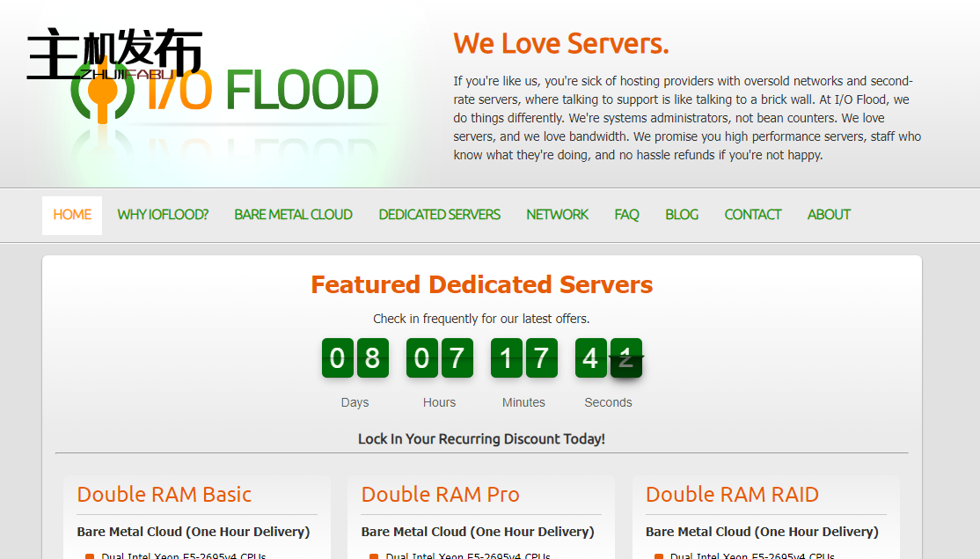This screenshot has width=980, height=559.
Task: Visit the FAQ page
Action: [626, 214]
